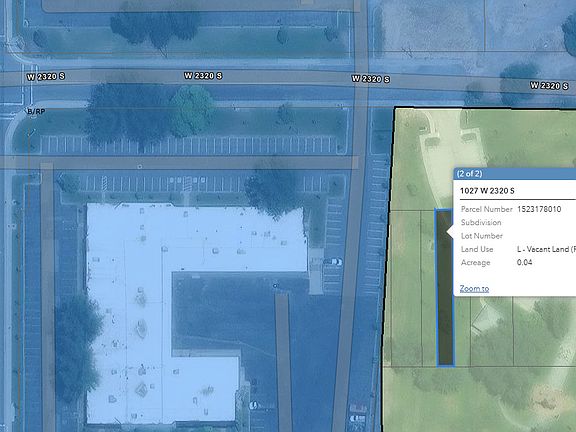
Task: Select the popup title 1027 W 2320 S
Action: coord(487,191)
